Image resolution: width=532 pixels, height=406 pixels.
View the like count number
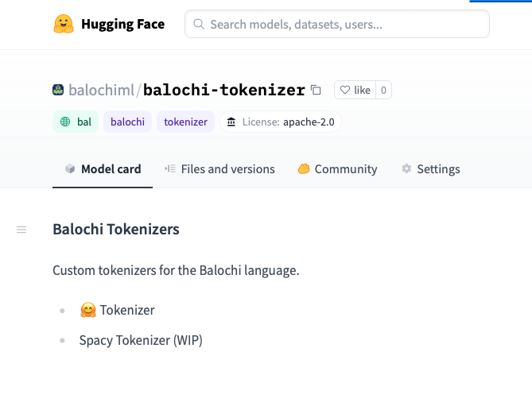point(383,91)
